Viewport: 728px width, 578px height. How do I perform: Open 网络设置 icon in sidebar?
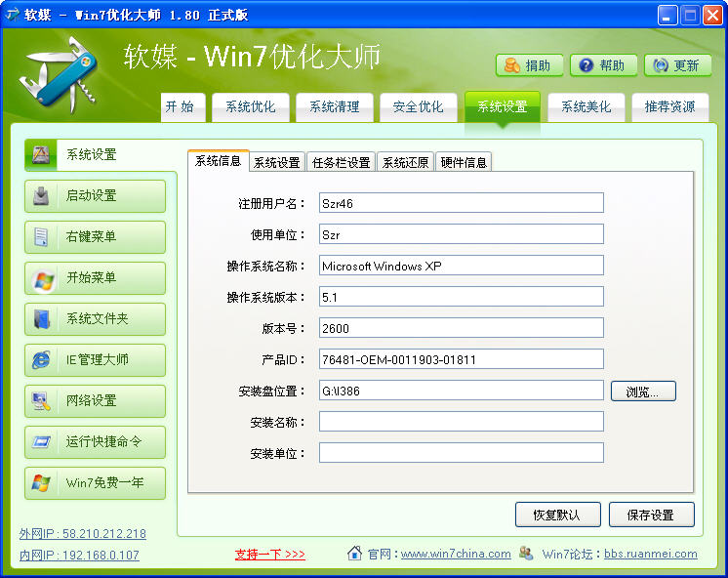click(x=41, y=401)
